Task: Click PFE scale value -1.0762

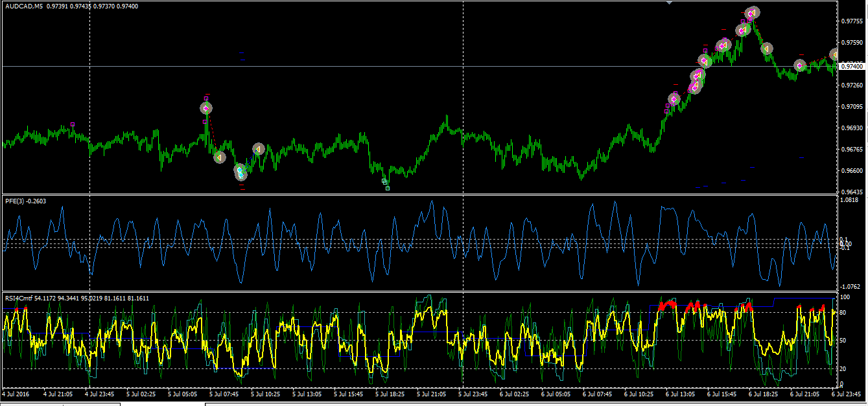Action: tap(850, 286)
